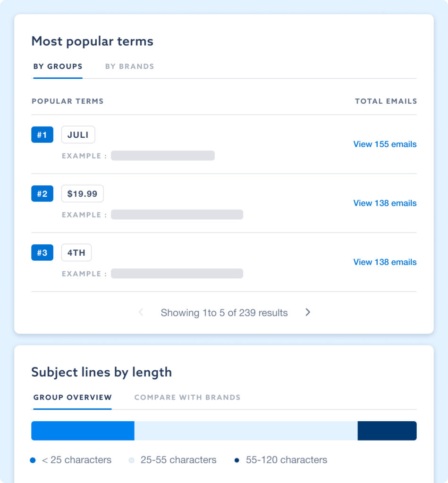Select the Group Overview tab
Screen dimensions: 448x483
coord(72,397)
